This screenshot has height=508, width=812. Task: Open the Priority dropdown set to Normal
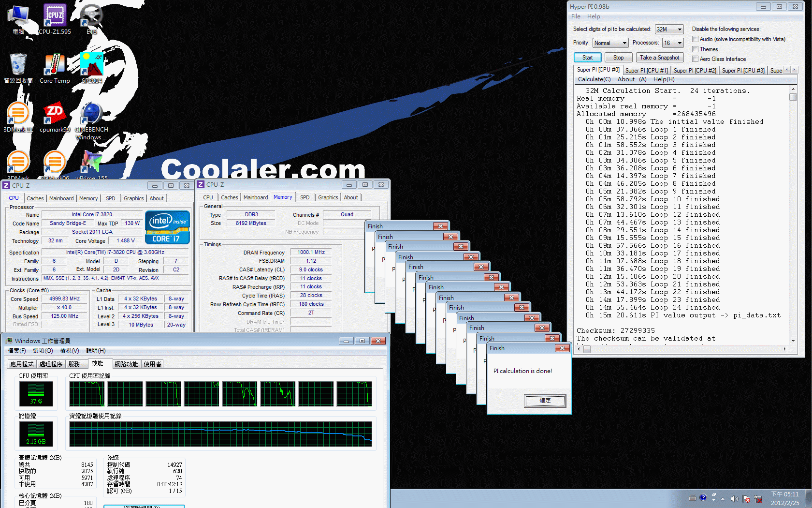pos(610,43)
